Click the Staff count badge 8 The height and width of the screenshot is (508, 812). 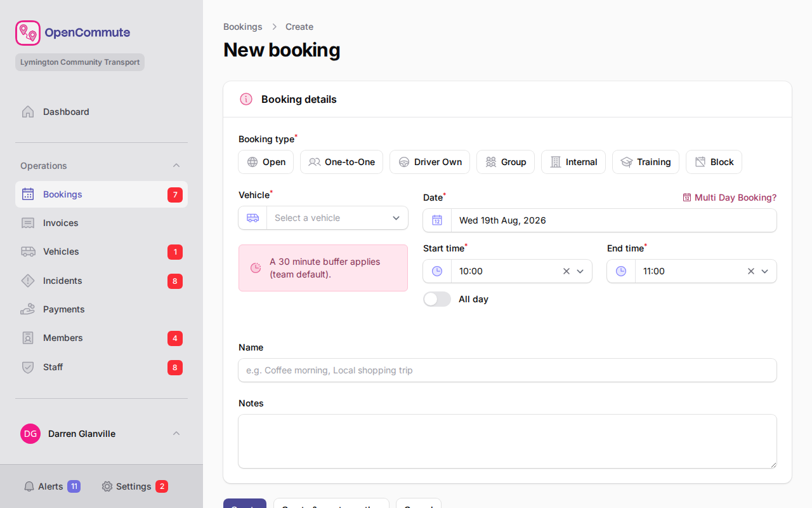coord(175,368)
